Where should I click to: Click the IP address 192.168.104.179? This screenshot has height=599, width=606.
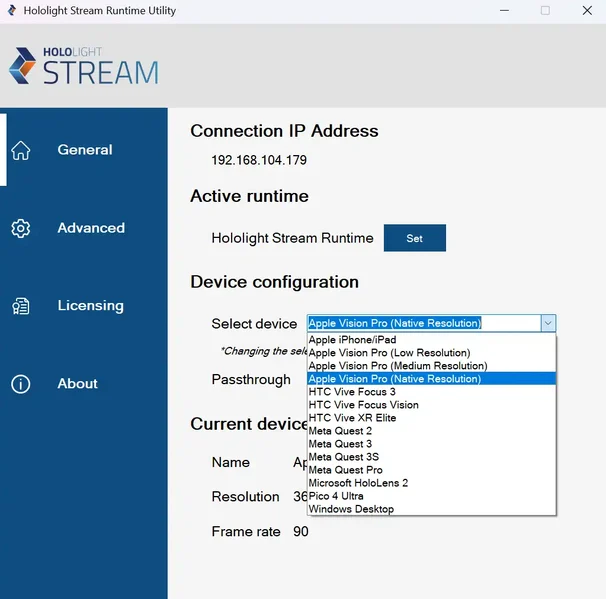point(259,160)
